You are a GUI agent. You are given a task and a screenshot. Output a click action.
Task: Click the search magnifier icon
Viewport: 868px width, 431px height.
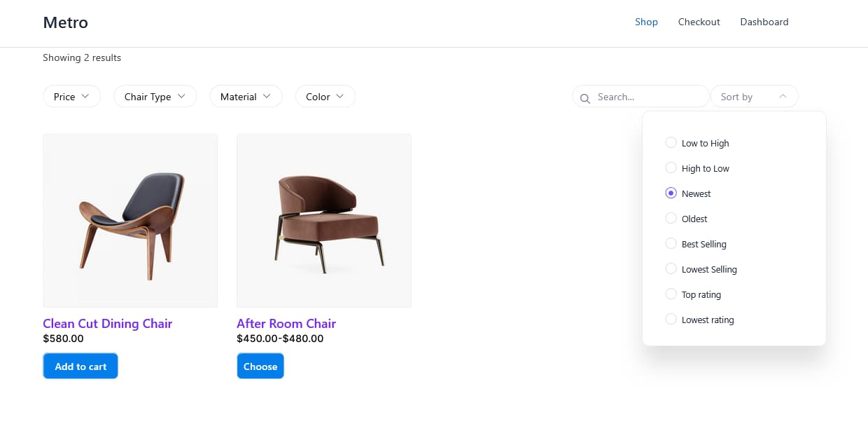pyautogui.click(x=585, y=97)
